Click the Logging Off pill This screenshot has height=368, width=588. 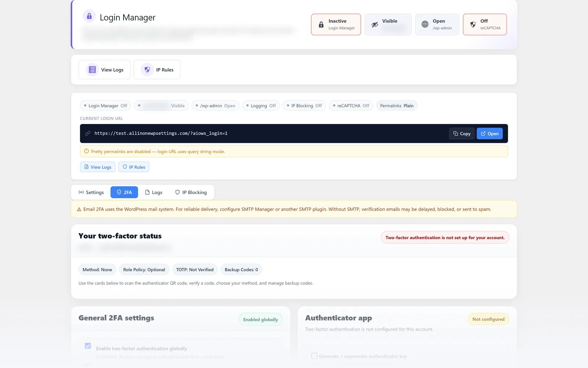point(261,106)
